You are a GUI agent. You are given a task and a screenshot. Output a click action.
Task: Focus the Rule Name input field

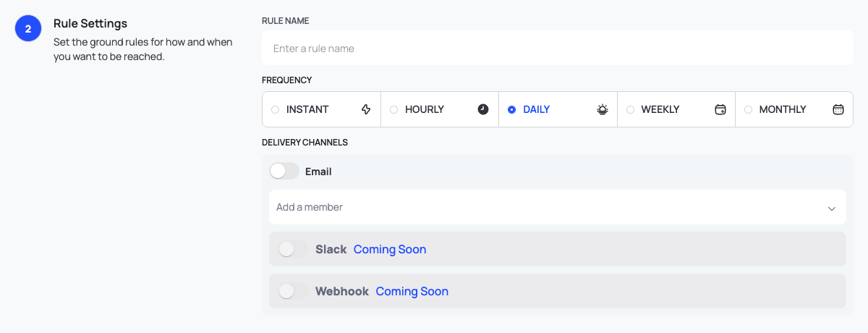pos(558,48)
